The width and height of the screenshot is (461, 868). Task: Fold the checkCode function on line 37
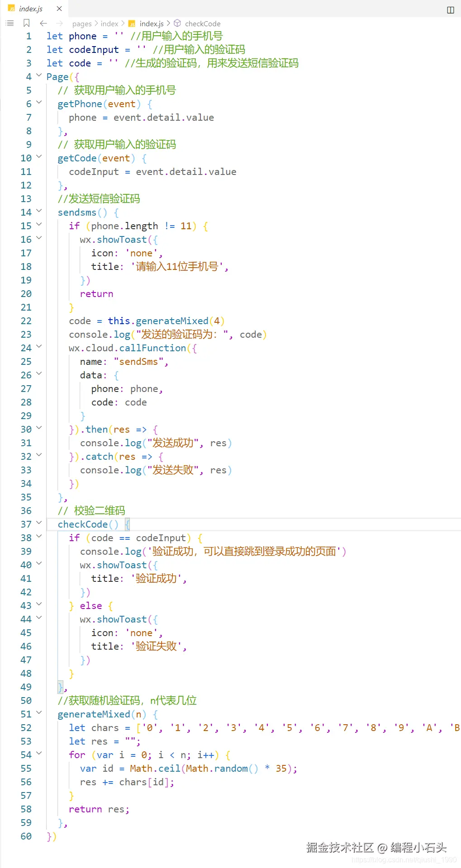tap(39, 523)
